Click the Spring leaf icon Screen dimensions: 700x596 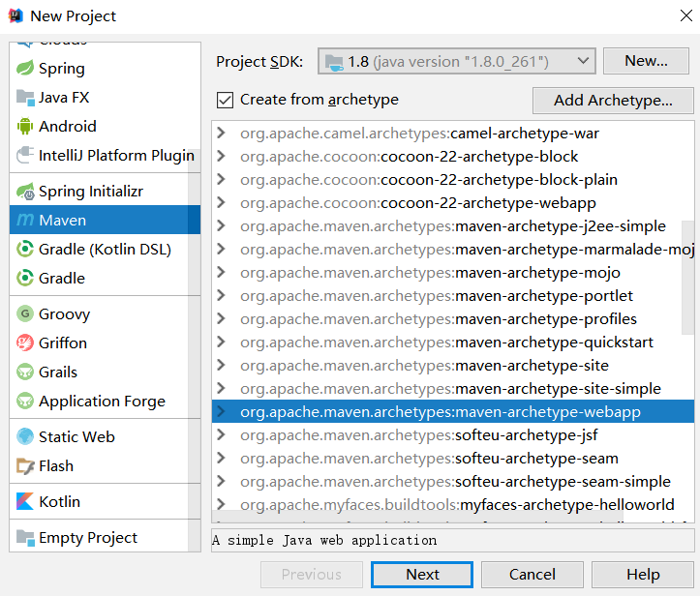pyautogui.click(x=25, y=69)
